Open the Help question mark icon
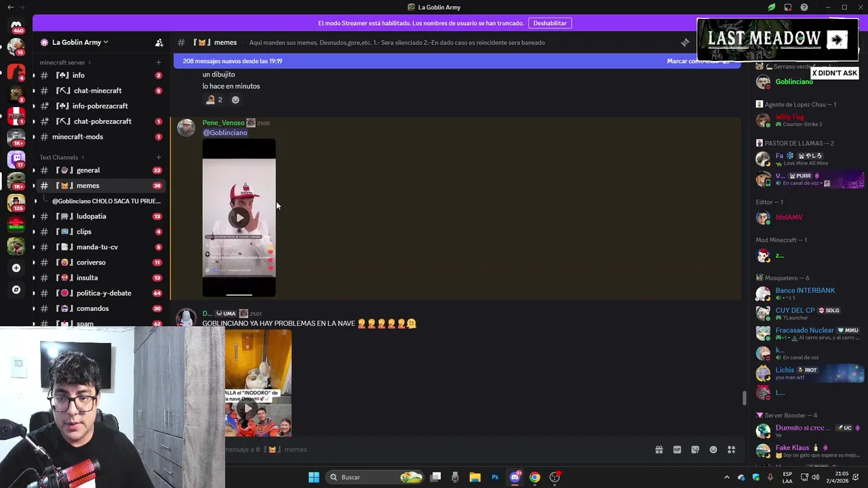 coord(804,7)
